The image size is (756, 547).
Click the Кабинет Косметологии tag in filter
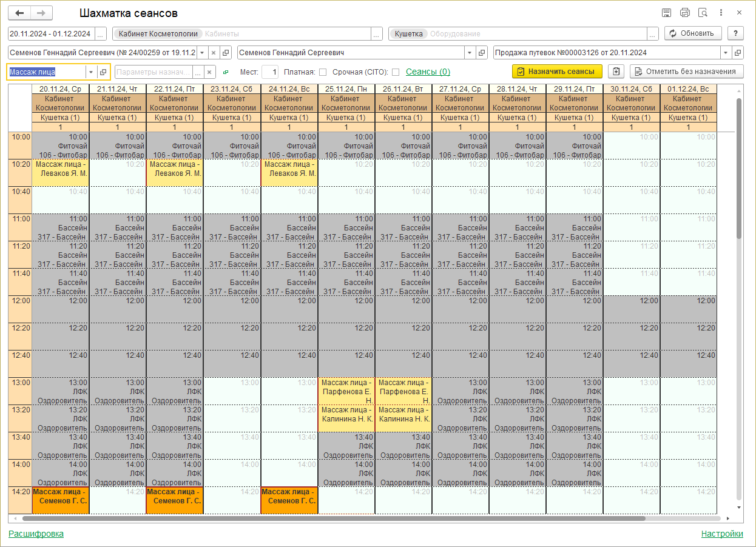coord(158,34)
